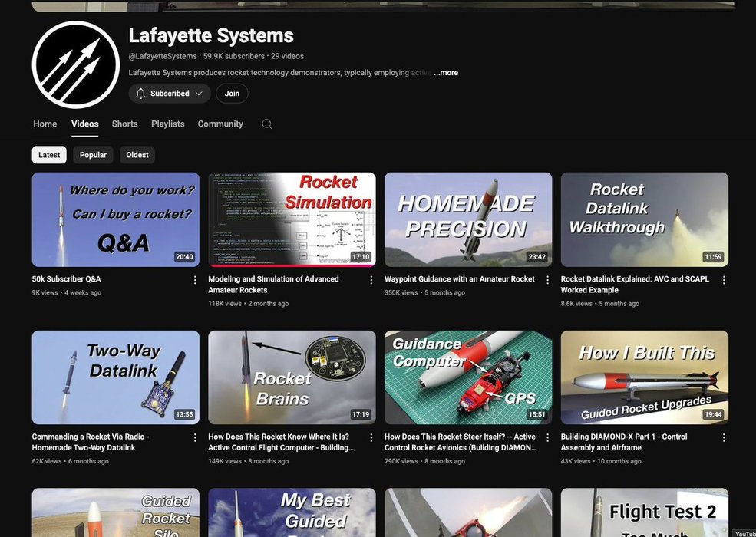This screenshot has height=537, width=756.
Task: Click "118K views • 2 months ago" metadata
Action: click(x=249, y=304)
